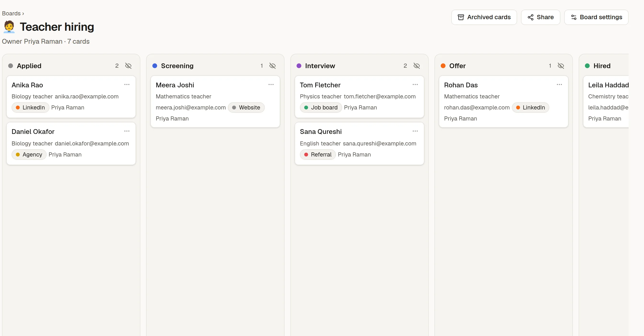Image resolution: width=644 pixels, height=336 pixels.
Task: Open Rohan Das candidate name
Action: [x=461, y=85]
